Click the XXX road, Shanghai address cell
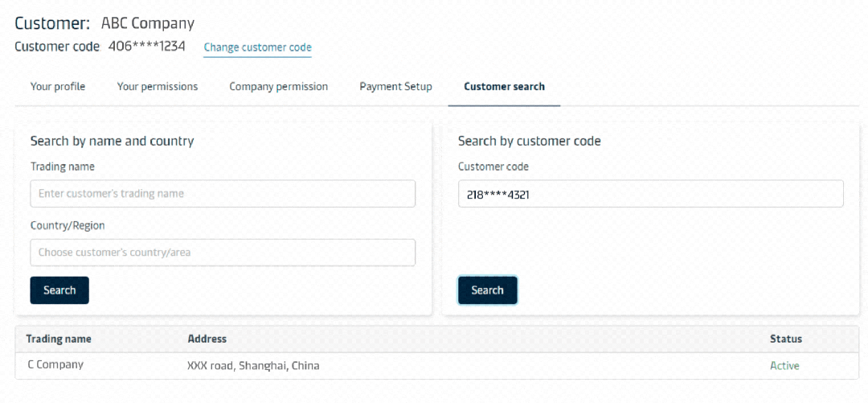Image resolution: width=868 pixels, height=403 pixels. point(253,366)
